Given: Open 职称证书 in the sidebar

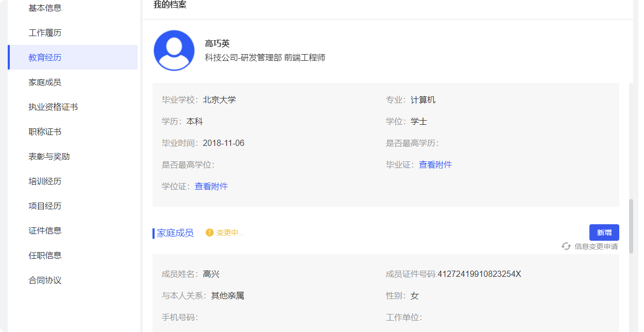Looking at the screenshot, I should (x=45, y=132).
